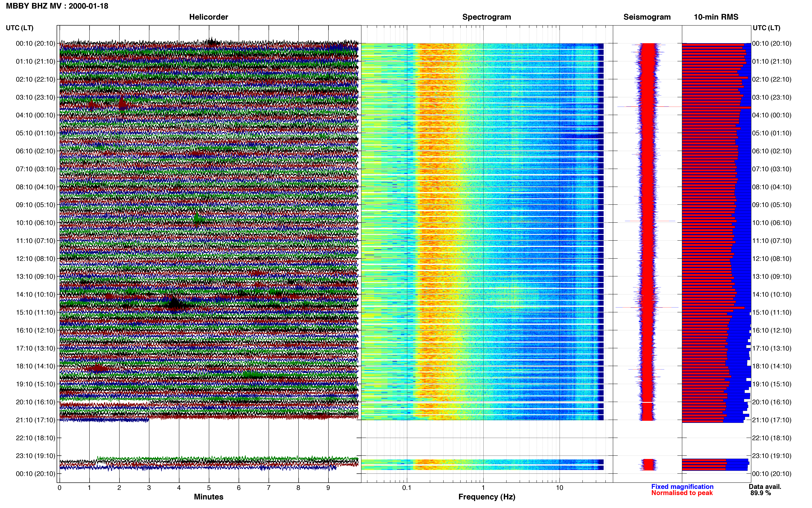Click the long RMS bar near 03:40
812x508 pixels.
[716, 107]
